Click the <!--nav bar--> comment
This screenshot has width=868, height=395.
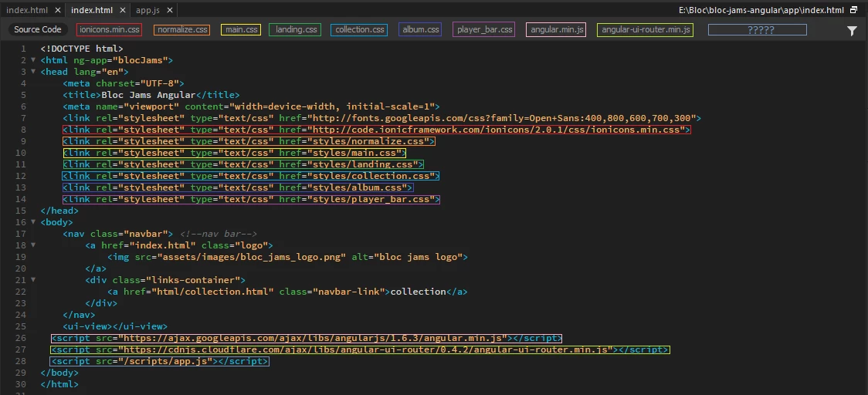218,234
